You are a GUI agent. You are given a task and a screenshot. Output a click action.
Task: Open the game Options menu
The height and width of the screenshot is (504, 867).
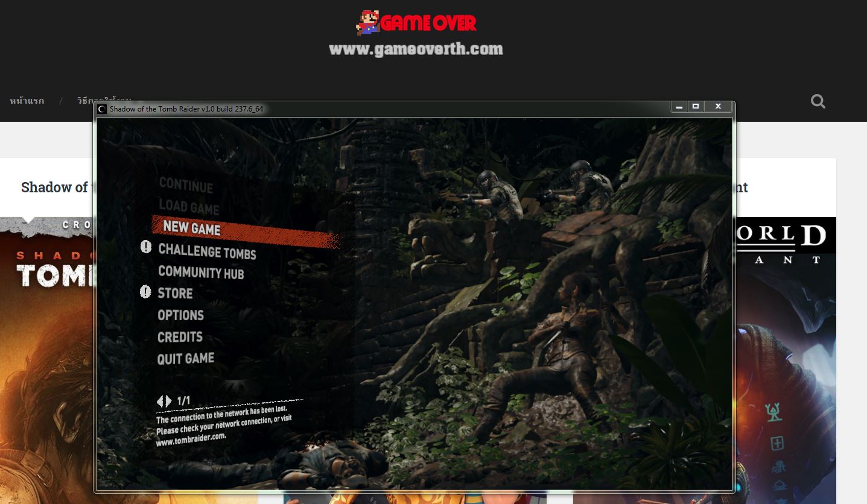pyautogui.click(x=180, y=315)
